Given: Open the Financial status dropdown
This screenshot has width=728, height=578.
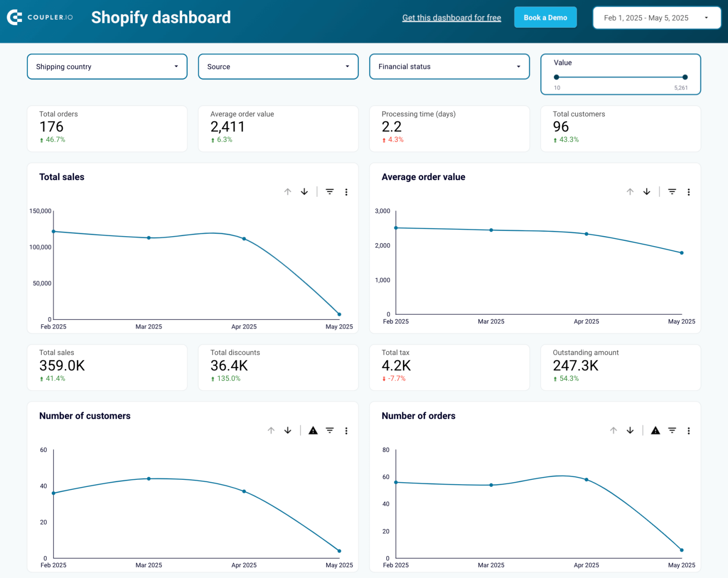Looking at the screenshot, I should click(449, 66).
